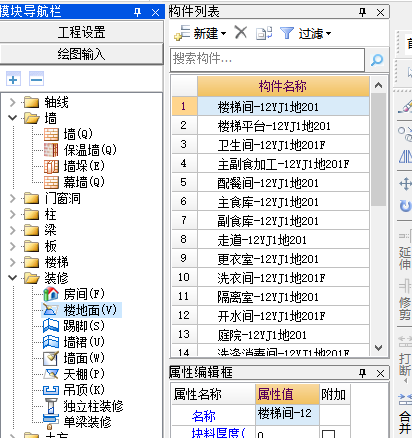The width and height of the screenshot is (412, 438).
Task: Click the 名称 value cell 楼梯间-12
Action: pos(287,414)
